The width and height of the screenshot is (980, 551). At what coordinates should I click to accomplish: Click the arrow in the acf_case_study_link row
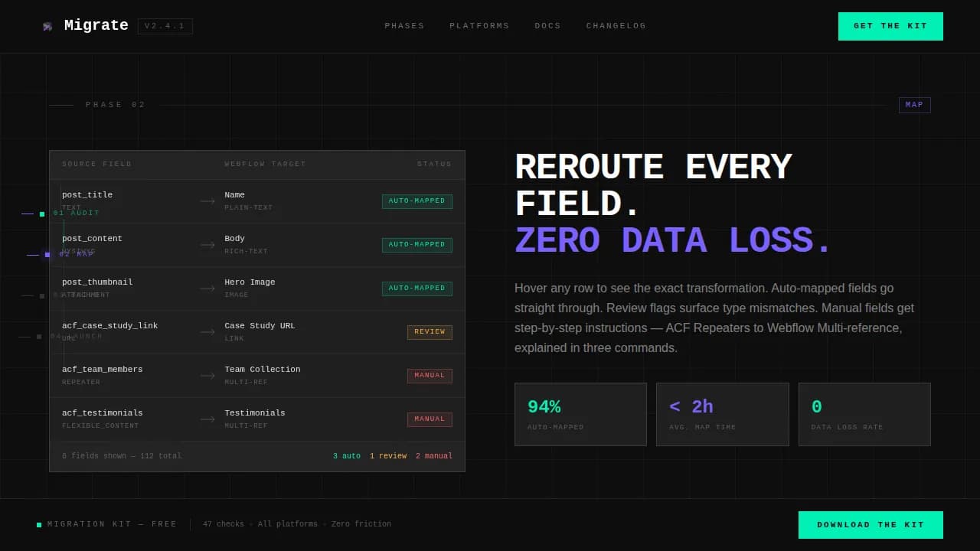pos(207,332)
